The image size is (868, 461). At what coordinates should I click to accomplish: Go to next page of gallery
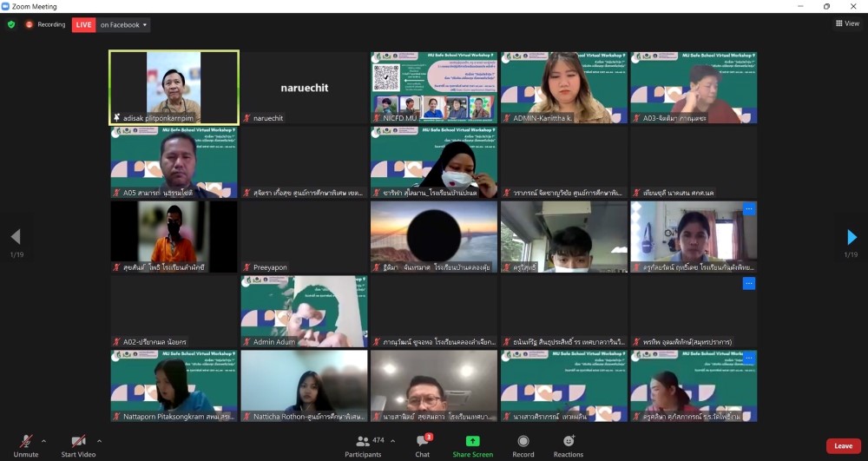(852, 237)
